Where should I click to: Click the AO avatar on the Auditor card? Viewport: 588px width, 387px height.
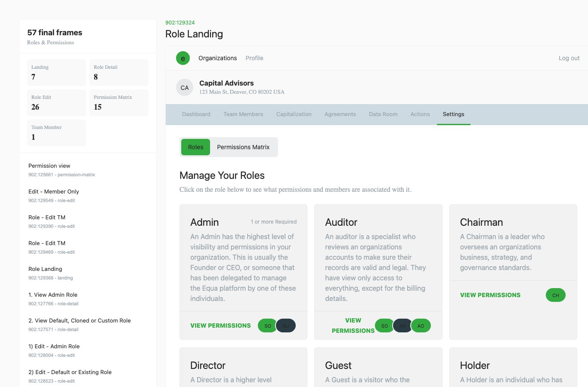(421, 326)
